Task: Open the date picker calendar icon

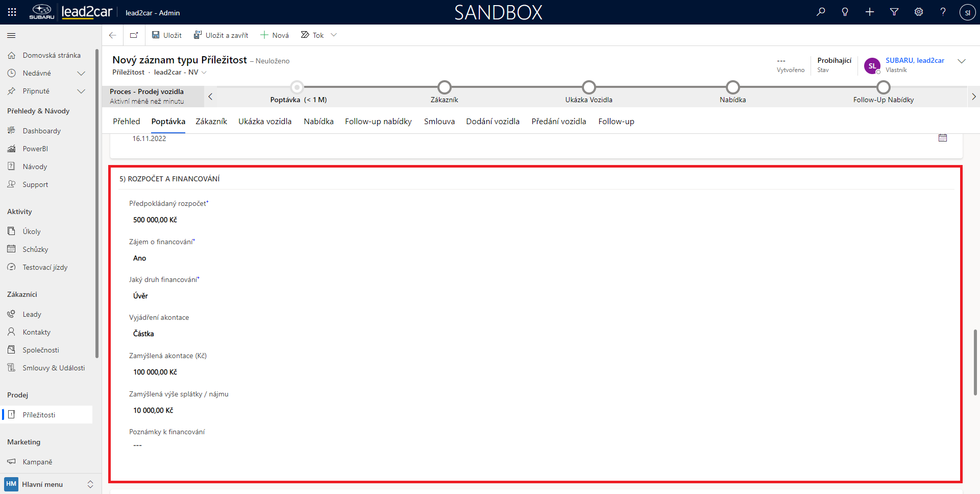Action: tap(943, 138)
